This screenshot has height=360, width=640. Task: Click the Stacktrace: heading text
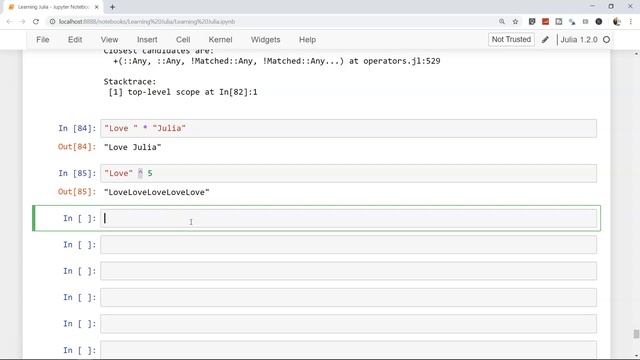point(130,82)
